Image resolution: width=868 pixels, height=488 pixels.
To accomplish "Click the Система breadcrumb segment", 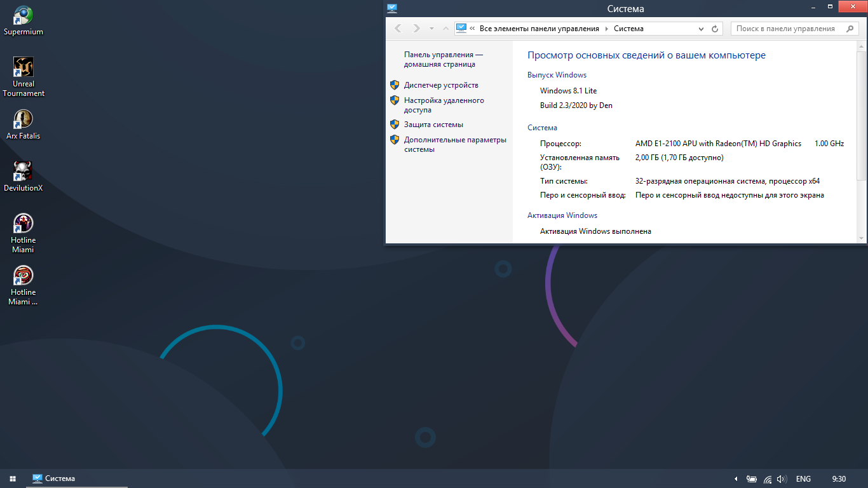I will click(628, 29).
